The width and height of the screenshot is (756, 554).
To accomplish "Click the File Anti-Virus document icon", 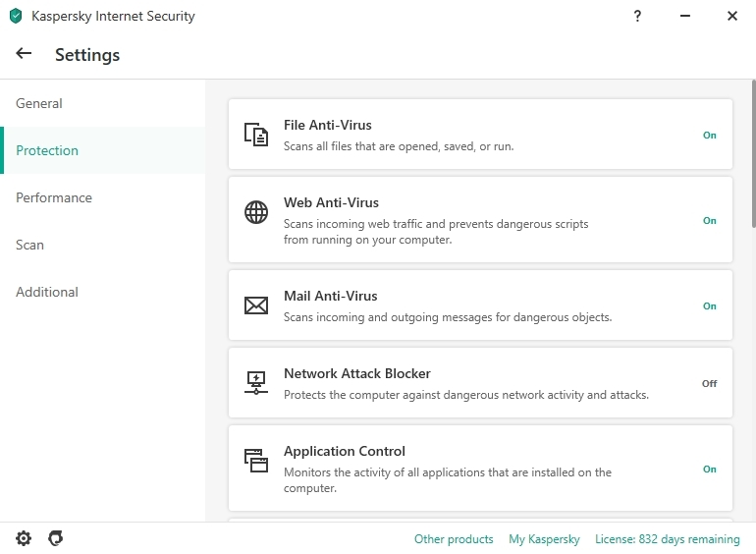I will (256, 135).
